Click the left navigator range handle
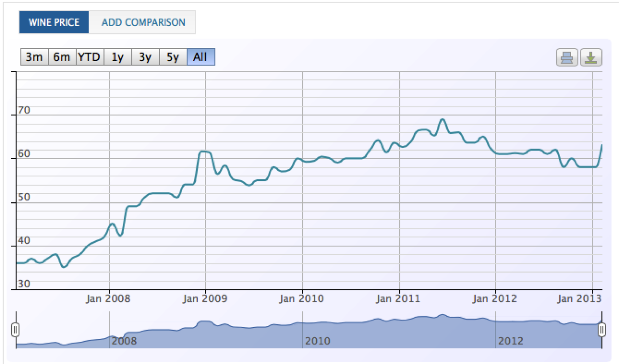619x364 pixels. (16, 329)
